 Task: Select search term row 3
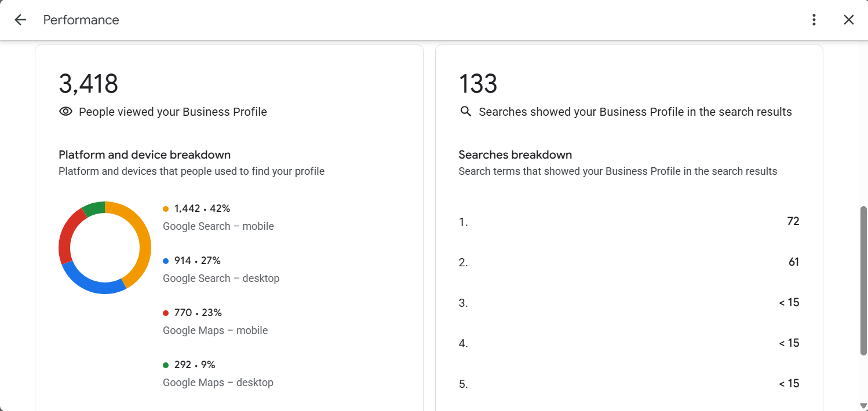pyautogui.click(x=629, y=303)
